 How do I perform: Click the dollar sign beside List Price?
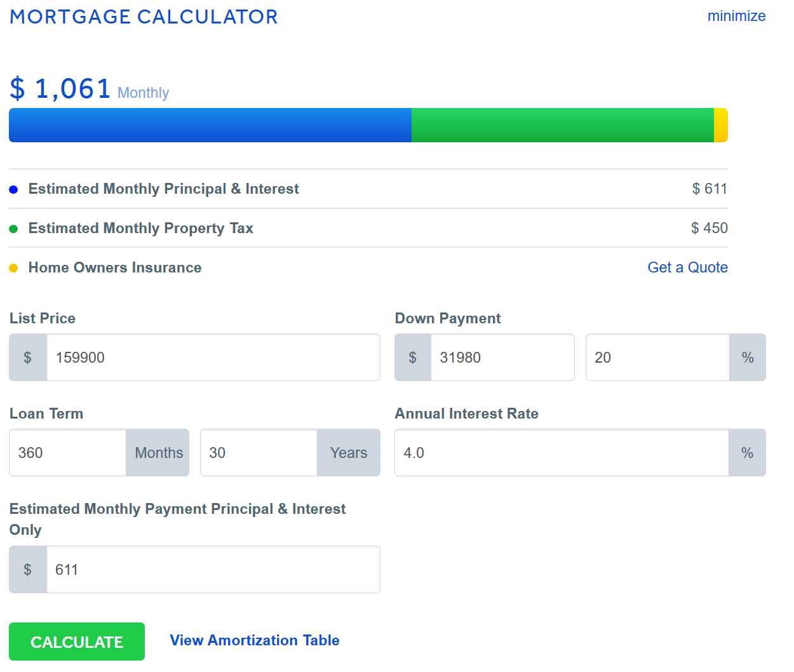coord(27,358)
